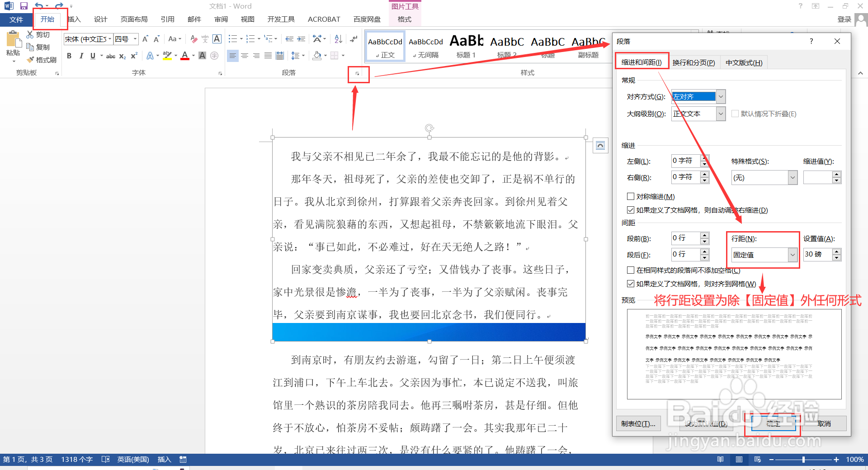868x470 pixels.
Task: Increase font size with grow icon
Action: pyautogui.click(x=145, y=39)
